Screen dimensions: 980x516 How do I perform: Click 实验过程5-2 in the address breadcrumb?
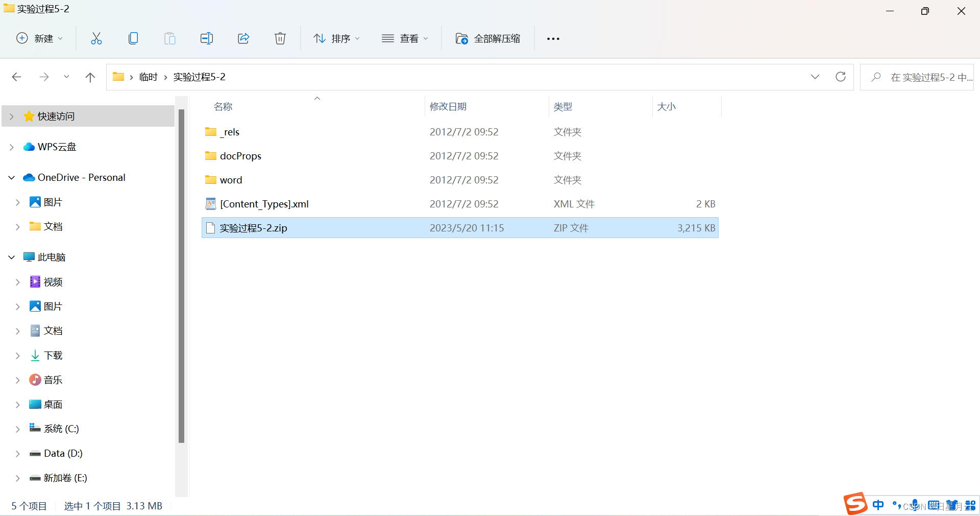[199, 77]
